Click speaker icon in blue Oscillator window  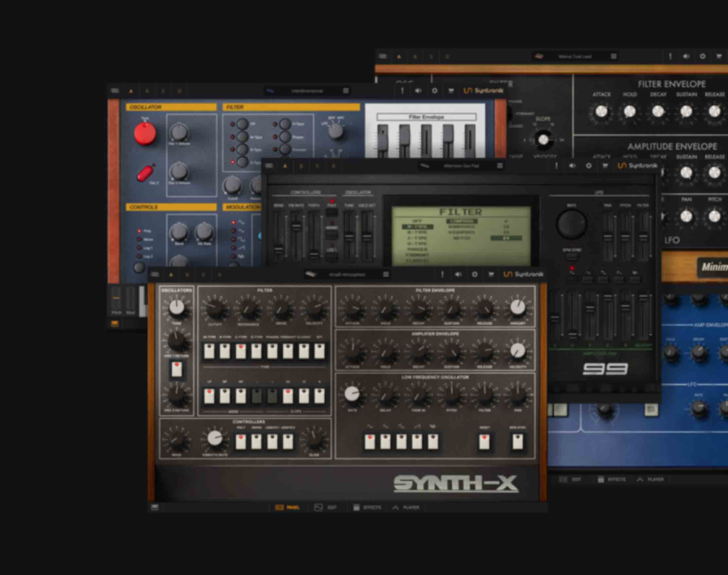point(418,91)
